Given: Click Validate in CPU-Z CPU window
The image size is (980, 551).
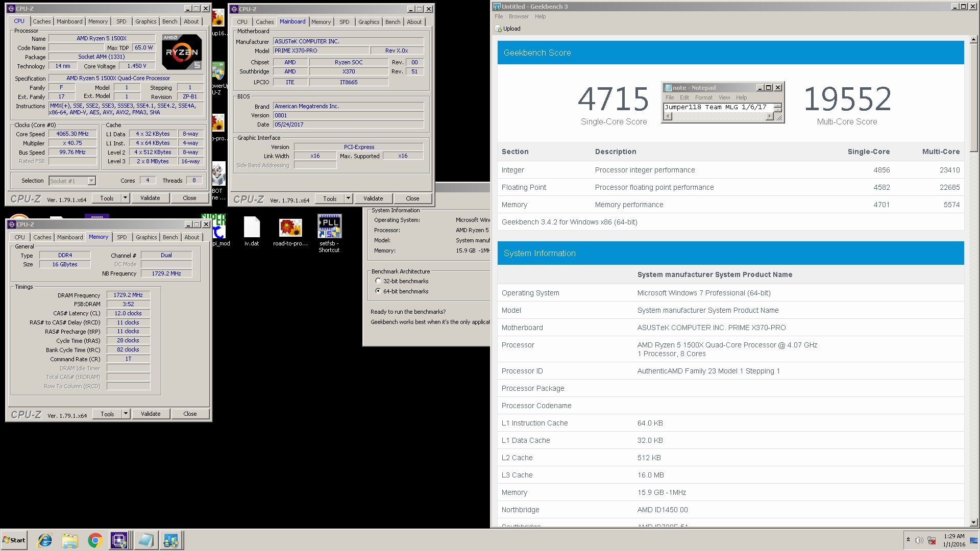Looking at the screenshot, I should pos(150,198).
